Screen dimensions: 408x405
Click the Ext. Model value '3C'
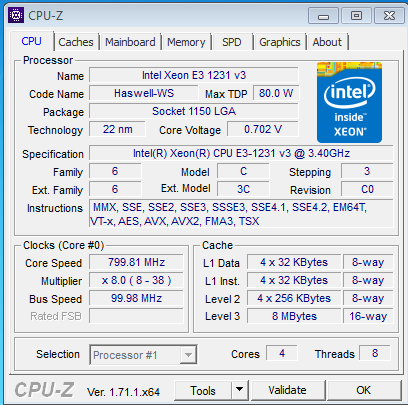243,189
